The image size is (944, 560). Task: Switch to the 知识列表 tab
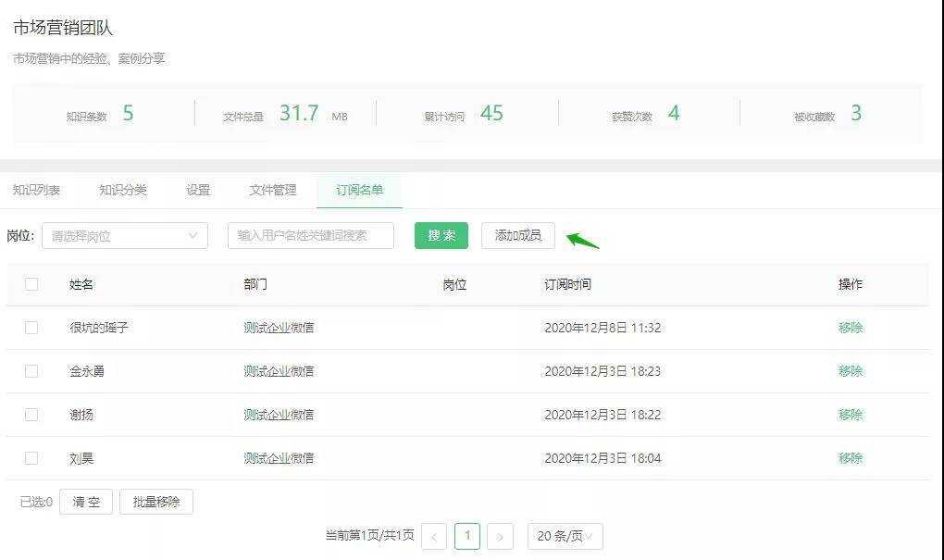(36, 189)
